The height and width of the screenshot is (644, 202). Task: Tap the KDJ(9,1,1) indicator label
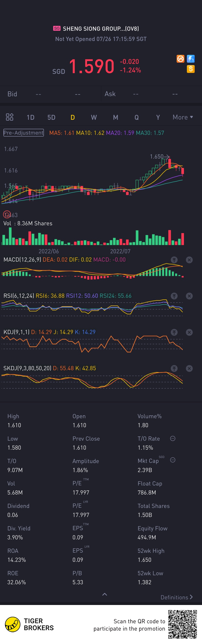[17, 332]
